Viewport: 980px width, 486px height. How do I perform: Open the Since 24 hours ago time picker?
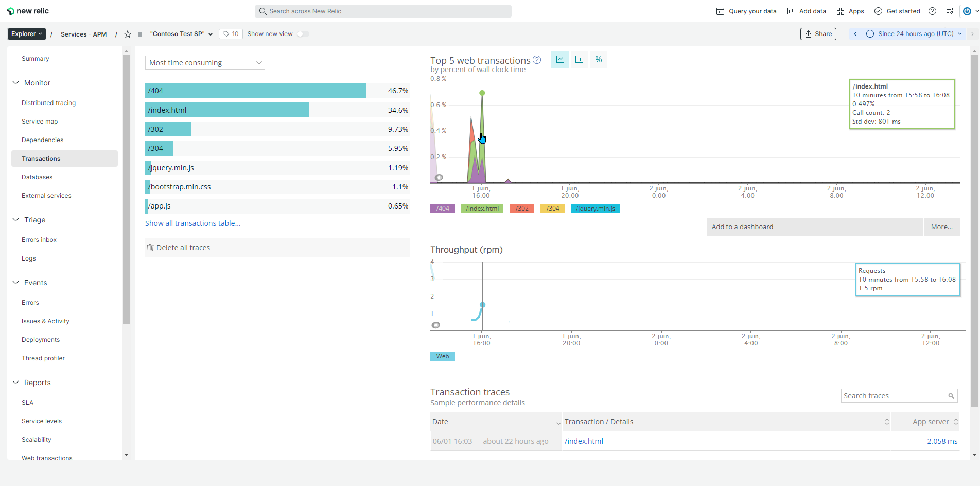(x=914, y=34)
